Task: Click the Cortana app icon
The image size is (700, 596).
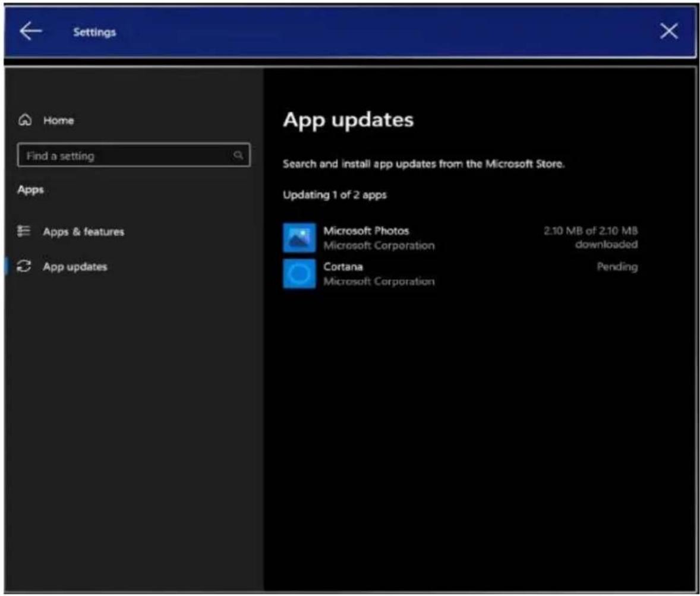Action: point(299,274)
